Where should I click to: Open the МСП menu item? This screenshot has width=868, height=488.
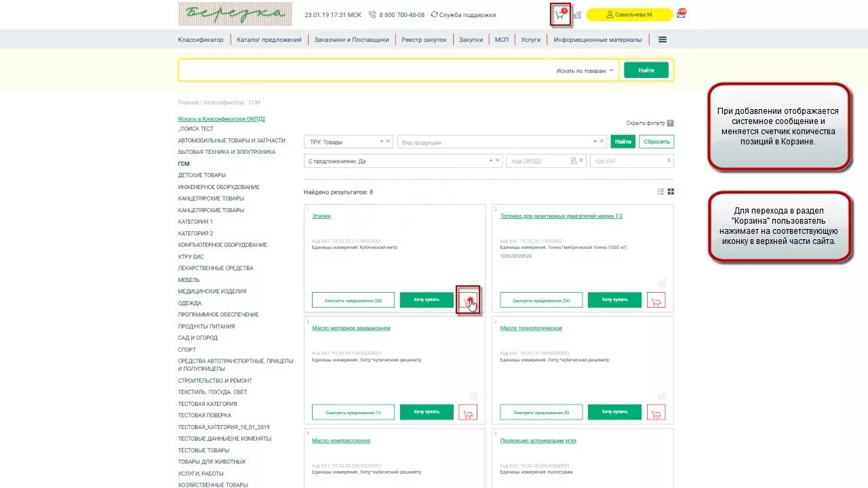pos(501,40)
